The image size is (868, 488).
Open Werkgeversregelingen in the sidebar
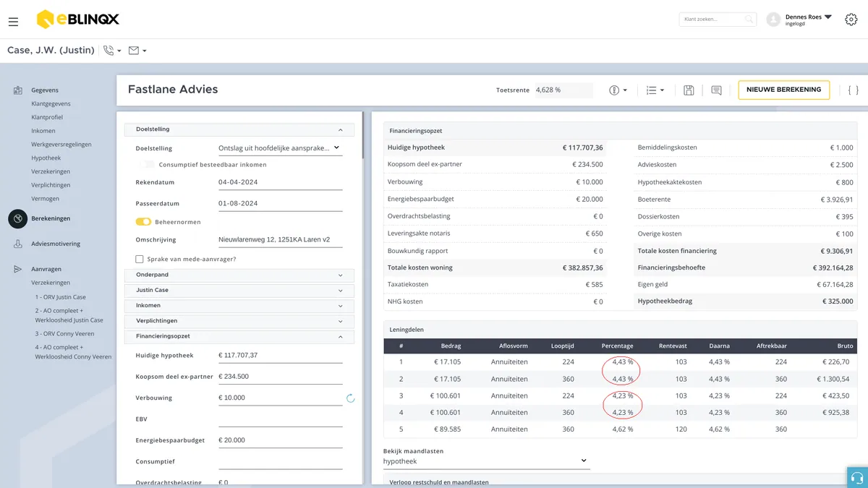[61, 145]
